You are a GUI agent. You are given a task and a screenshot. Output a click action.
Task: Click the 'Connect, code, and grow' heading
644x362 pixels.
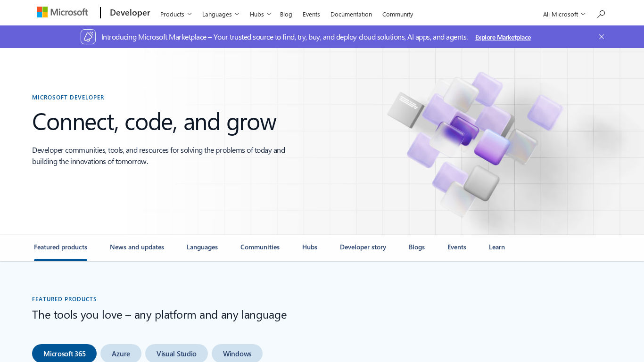[x=154, y=122]
